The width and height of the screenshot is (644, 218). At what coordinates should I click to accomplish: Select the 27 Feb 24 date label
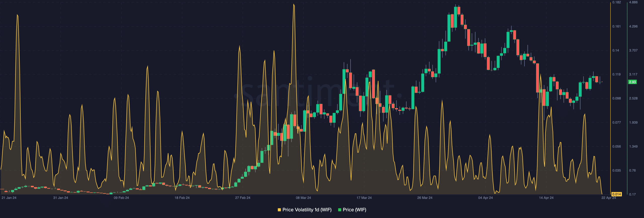pyautogui.click(x=243, y=198)
